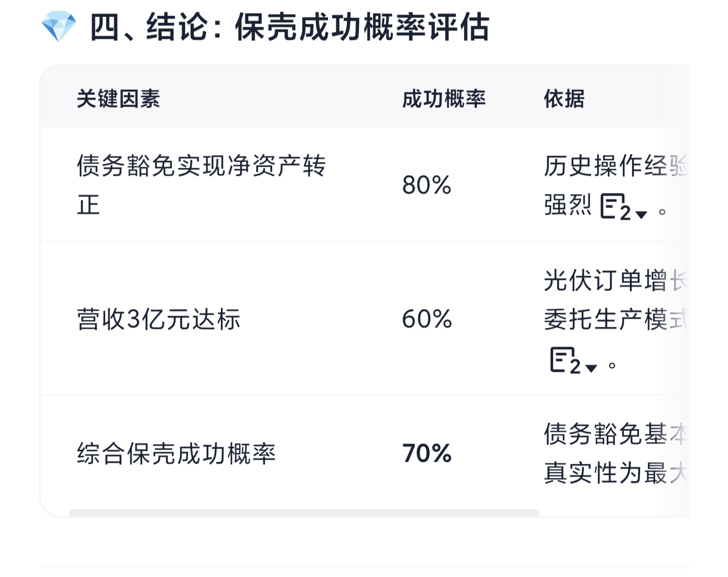Click the horizontal scrollbar under the table
The image size is (728, 577).
(x=304, y=512)
